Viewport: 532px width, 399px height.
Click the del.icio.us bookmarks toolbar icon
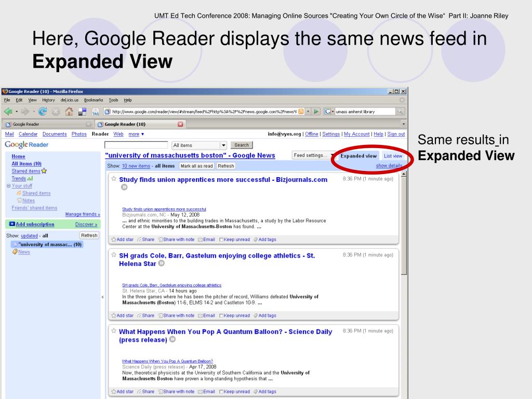coord(82,111)
